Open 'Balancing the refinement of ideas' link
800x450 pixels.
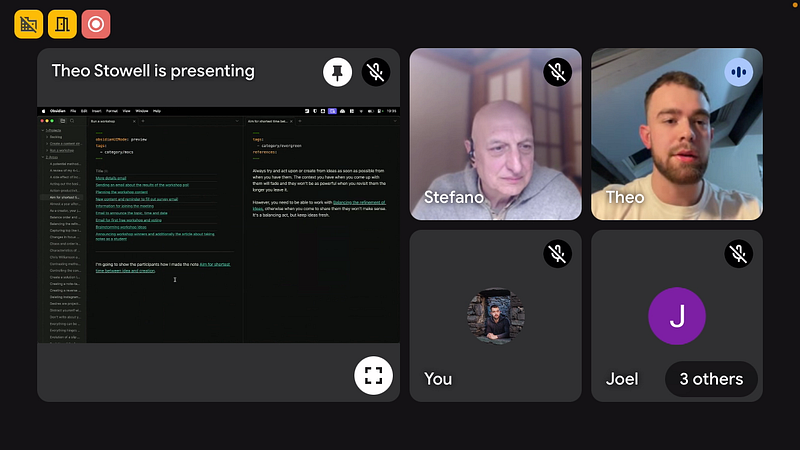tap(319, 206)
